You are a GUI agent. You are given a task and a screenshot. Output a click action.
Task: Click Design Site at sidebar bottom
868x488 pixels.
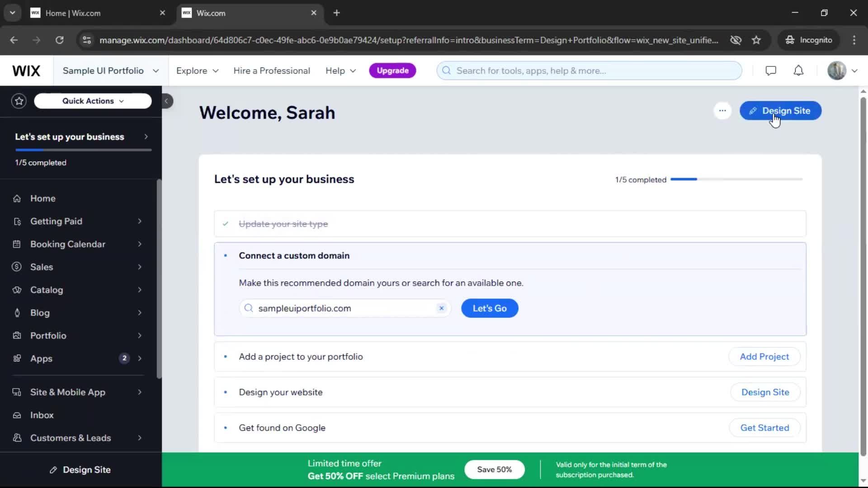point(80,470)
